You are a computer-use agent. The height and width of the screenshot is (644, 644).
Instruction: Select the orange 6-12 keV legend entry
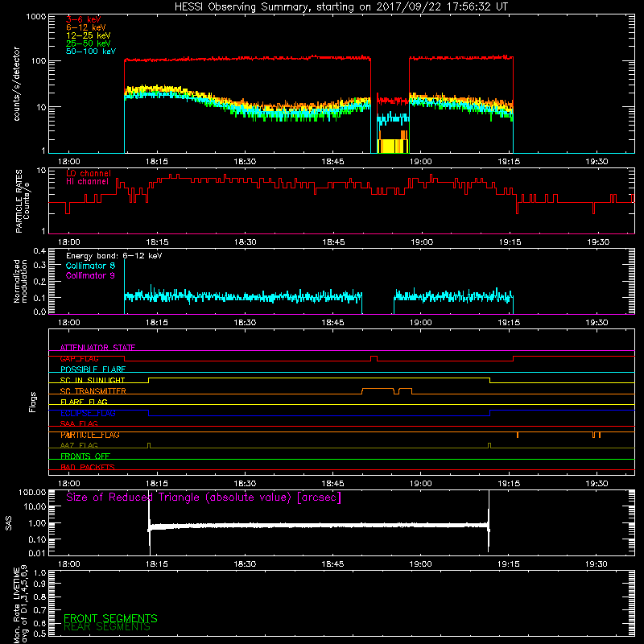[86, 27]
